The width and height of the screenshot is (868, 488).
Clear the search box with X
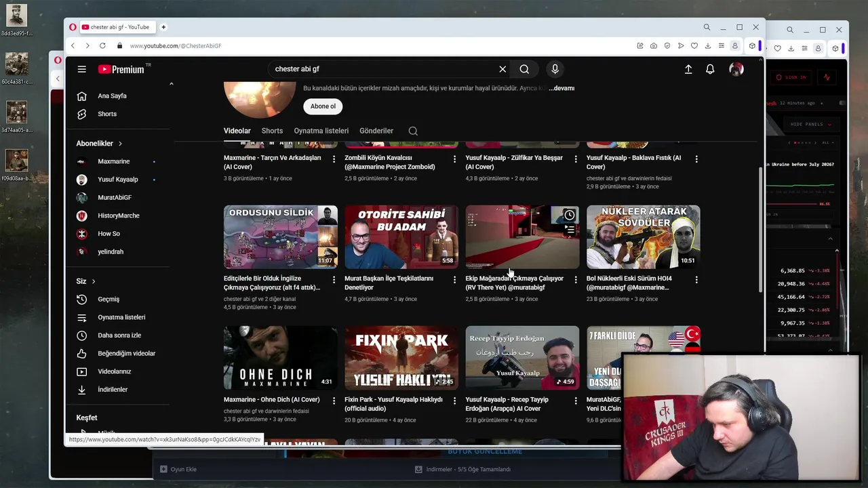click(502, 69)
